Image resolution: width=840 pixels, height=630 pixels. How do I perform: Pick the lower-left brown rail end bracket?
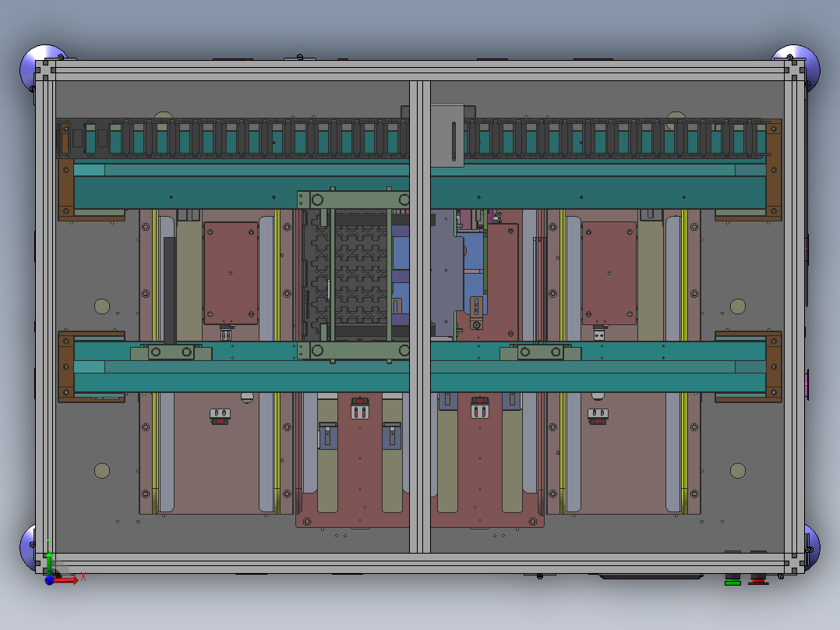pyautogui.click(x=66, y=366)
